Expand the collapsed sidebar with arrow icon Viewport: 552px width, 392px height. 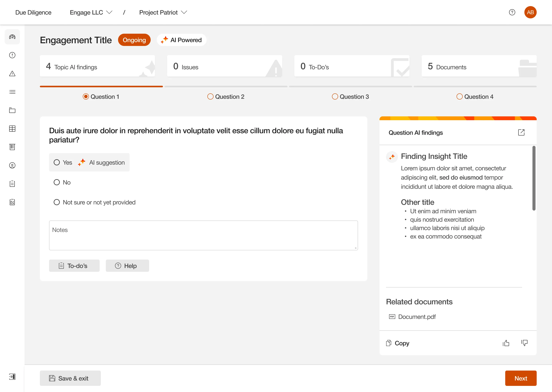(x=12, y=376)
